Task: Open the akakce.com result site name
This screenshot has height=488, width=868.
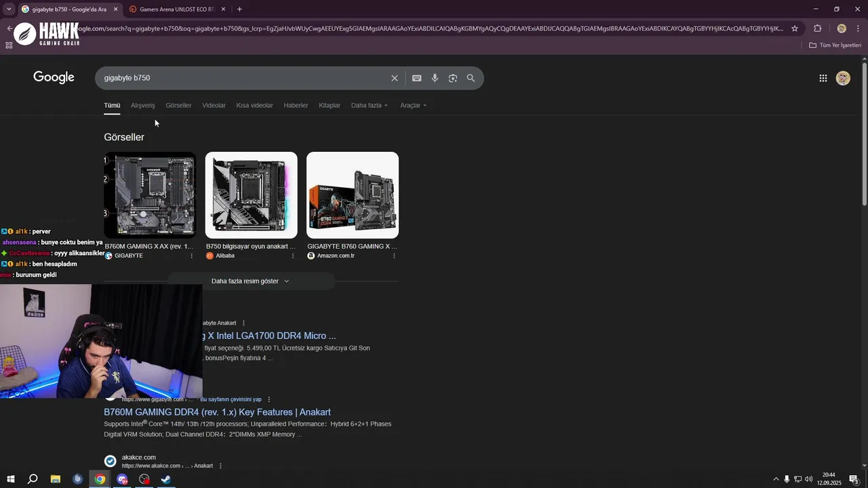Action: click(x=138, y=457)
